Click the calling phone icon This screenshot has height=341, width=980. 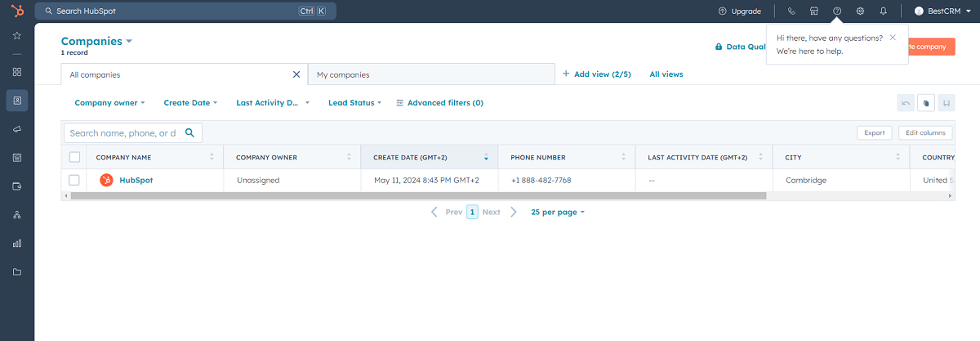791,11
